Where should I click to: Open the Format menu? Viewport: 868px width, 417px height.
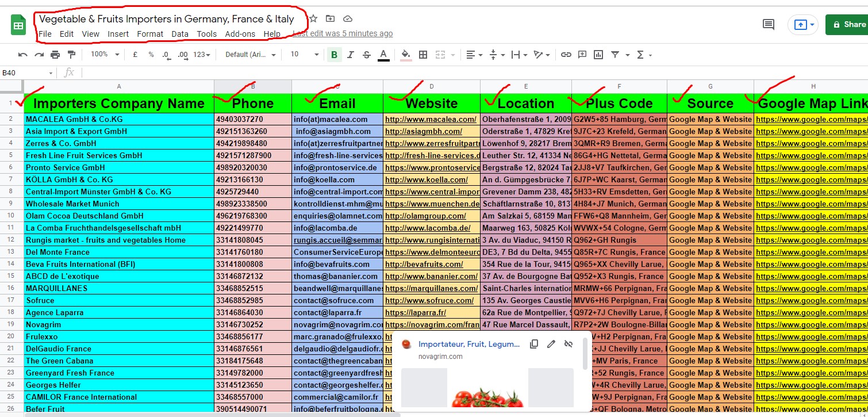pos(150,34)
